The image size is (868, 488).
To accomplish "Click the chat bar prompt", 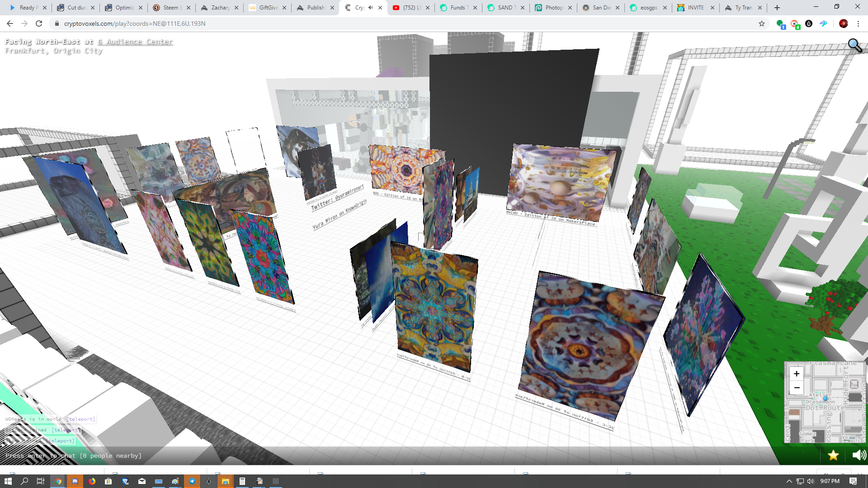I will pos(73,455).
